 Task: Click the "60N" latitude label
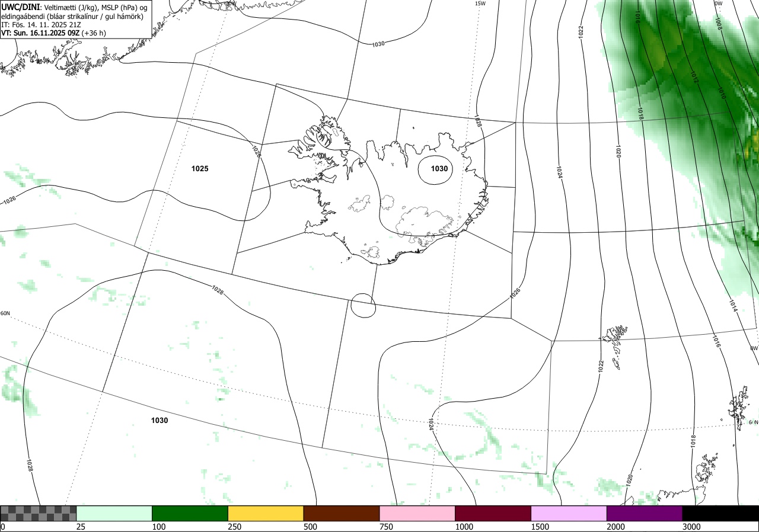[5, 313]
